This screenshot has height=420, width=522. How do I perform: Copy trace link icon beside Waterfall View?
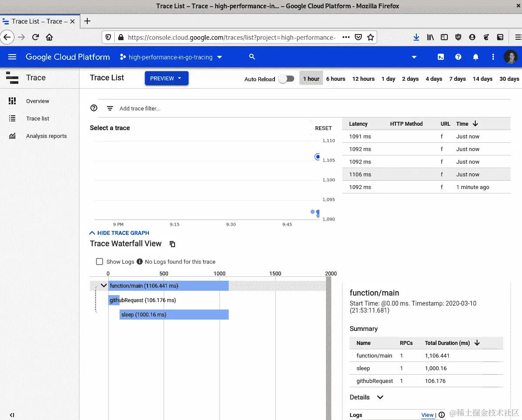click(172, 244)
